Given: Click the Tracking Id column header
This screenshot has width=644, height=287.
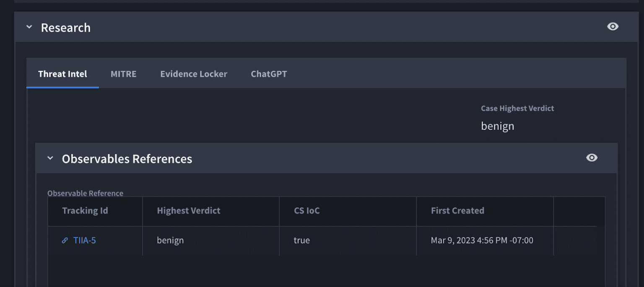Looking at the screenshot, I should pos(85,211).
